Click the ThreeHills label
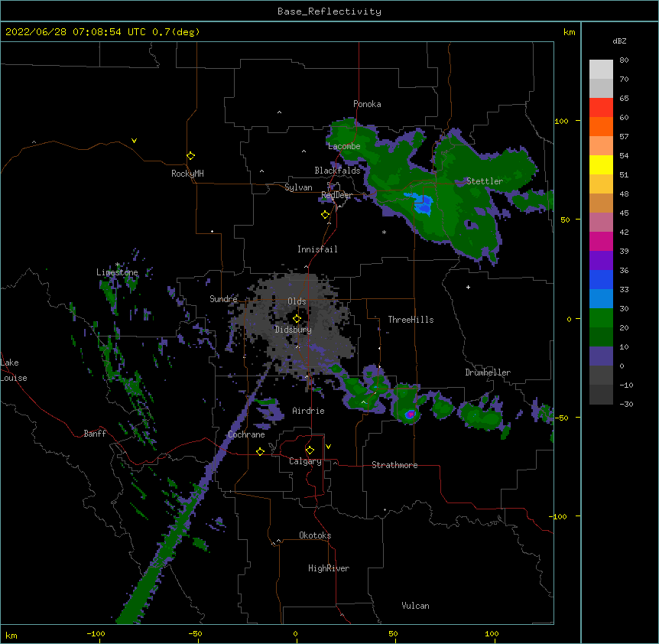The width and height of the screenshot is (659, 644). [411, 320]
